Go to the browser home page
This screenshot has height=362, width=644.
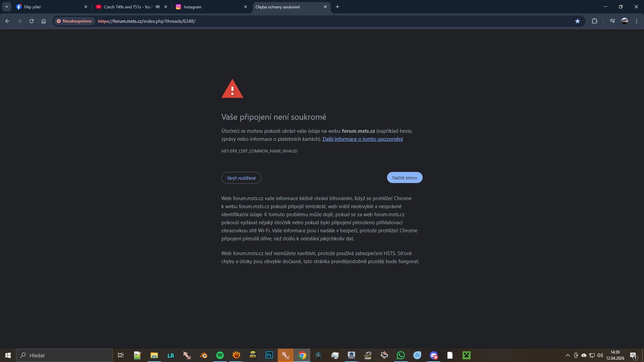coord(43,21)
